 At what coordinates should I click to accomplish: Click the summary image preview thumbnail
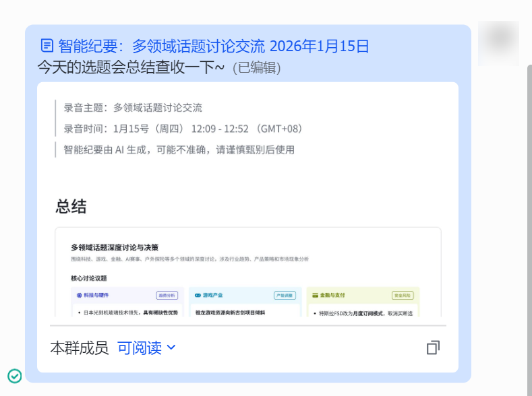(248, 272)
